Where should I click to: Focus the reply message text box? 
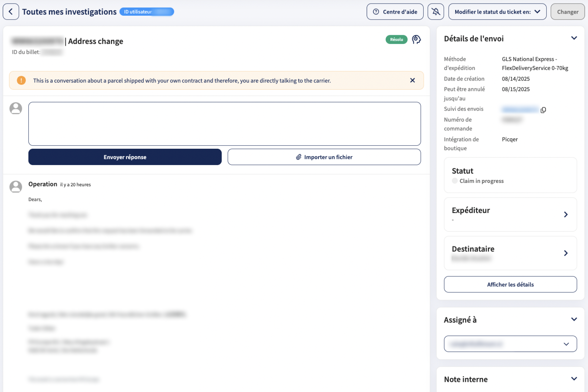(224, 124)
